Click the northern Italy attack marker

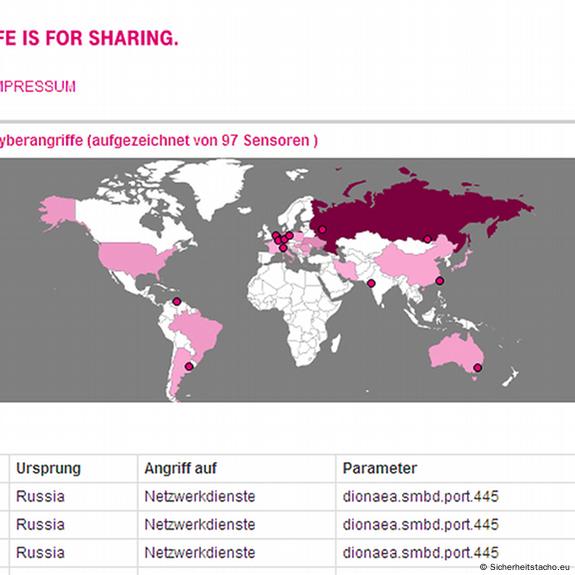(283, 248)
